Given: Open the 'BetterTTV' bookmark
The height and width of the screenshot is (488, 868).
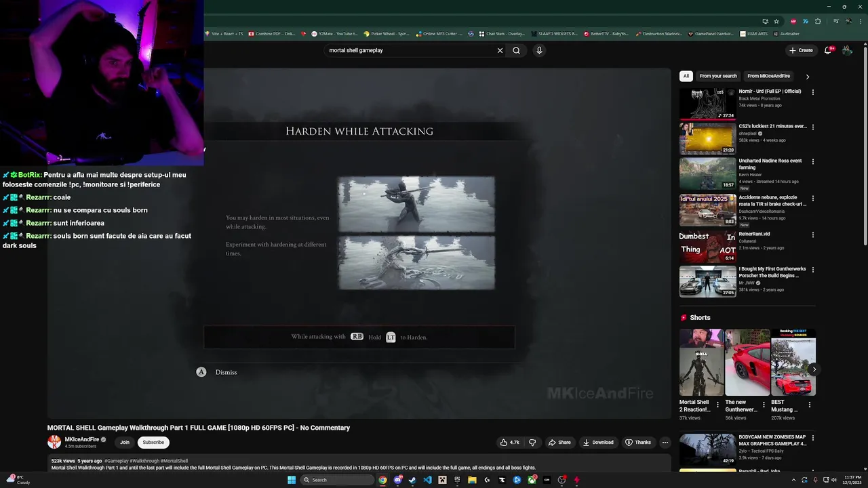Looking at the screenshot, I should point(606,33).
